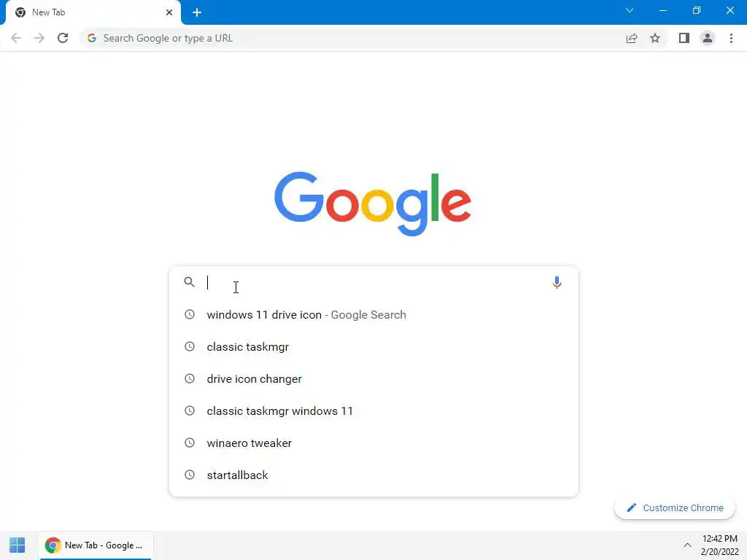The width and height of the screenshot is (747, 560).
Task: Toggle the side panel icon
Action: point(684,38)
